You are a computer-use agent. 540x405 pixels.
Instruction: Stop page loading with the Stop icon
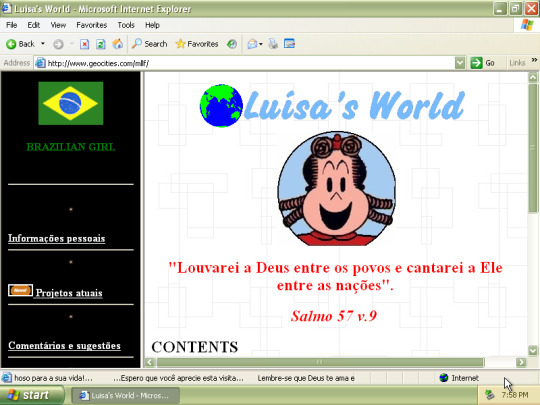click(85, 44)
